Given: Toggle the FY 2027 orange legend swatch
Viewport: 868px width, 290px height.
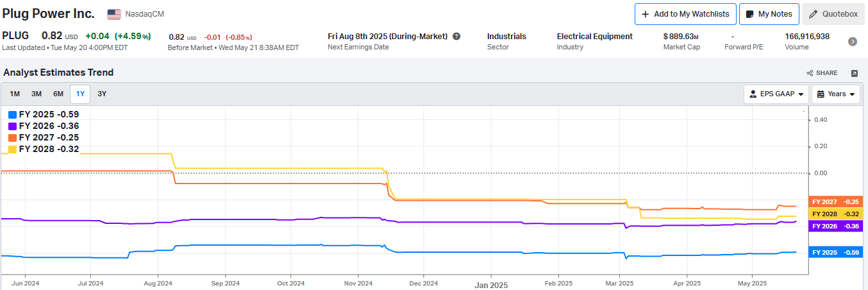Looking at the screenshot, I should pos(12,138).
